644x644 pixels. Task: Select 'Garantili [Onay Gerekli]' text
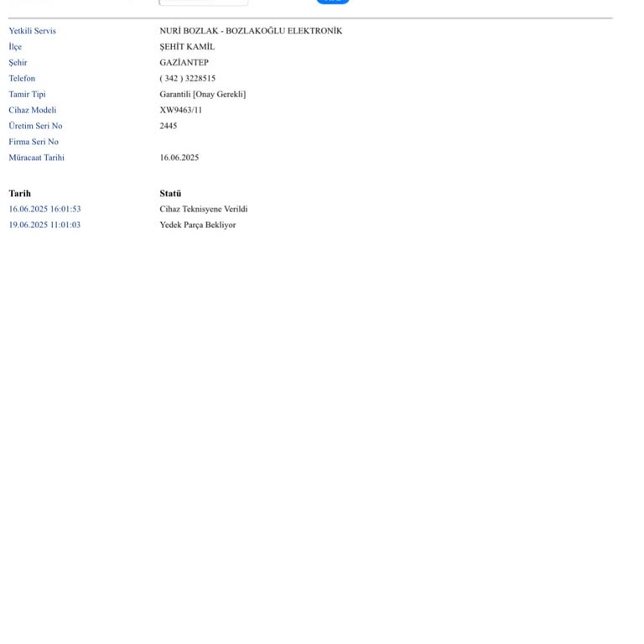202,94
